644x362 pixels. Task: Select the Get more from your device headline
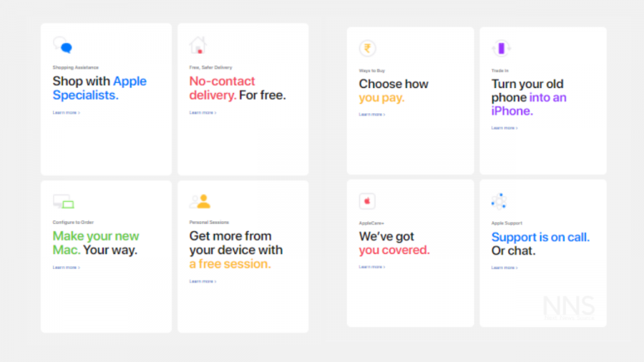click(x=236, y=250)
